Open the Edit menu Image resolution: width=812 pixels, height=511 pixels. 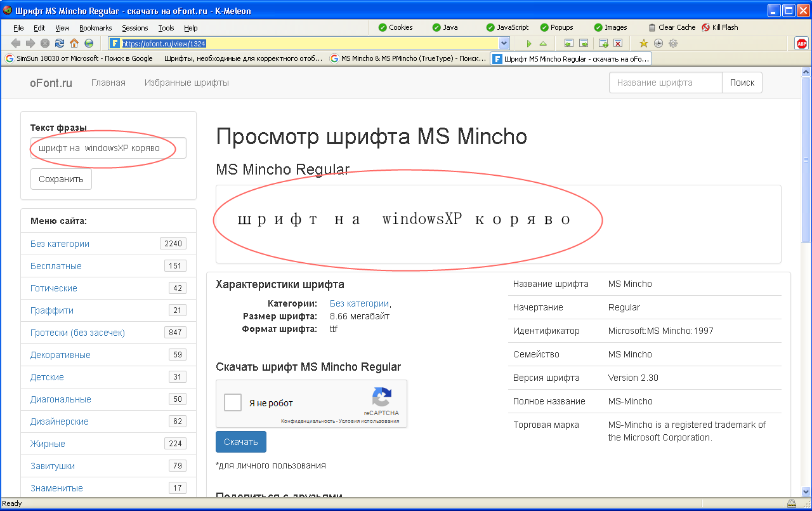pos(39,28)
